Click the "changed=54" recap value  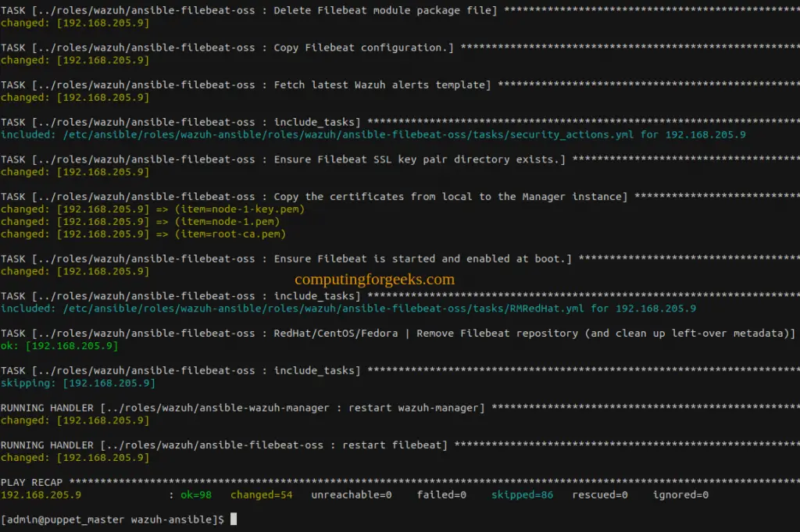(261, 495)
